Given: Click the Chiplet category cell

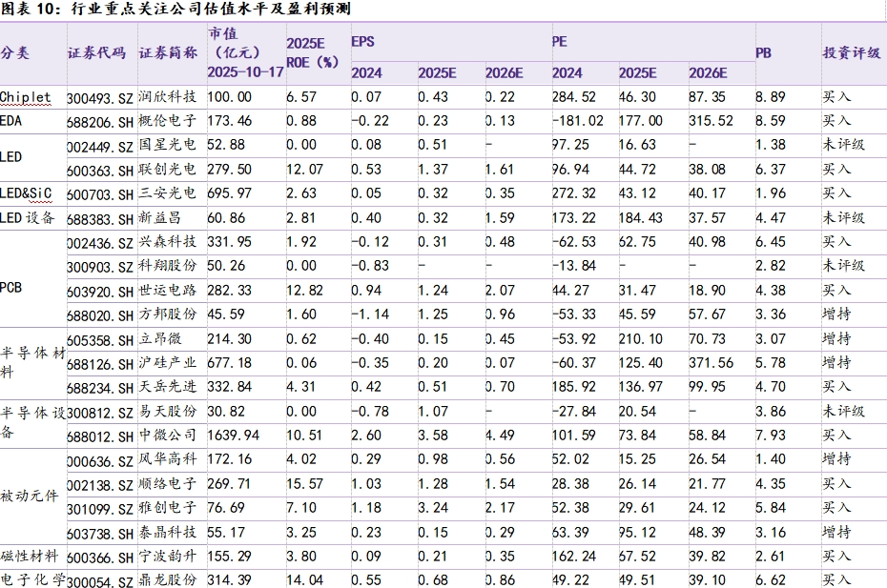Looking at the screenshot, I should click(x=26, y=97).
